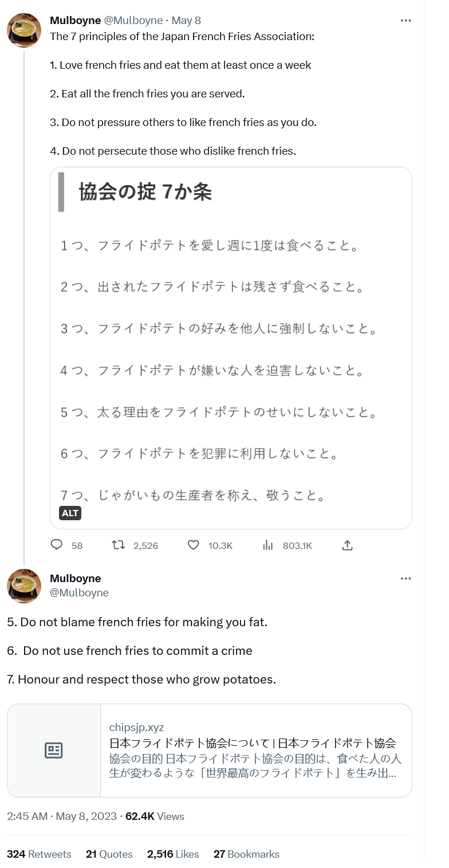The image size is (449, 868).
Task: Open Mulboyne's avatar on the second tweet
Action: click(x=24, y=586)
